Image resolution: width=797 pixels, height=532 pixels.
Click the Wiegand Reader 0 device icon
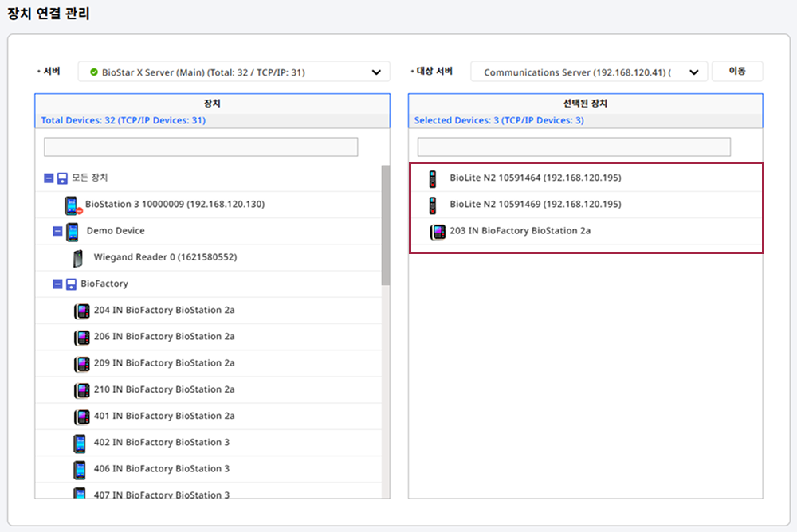[77, 258]
